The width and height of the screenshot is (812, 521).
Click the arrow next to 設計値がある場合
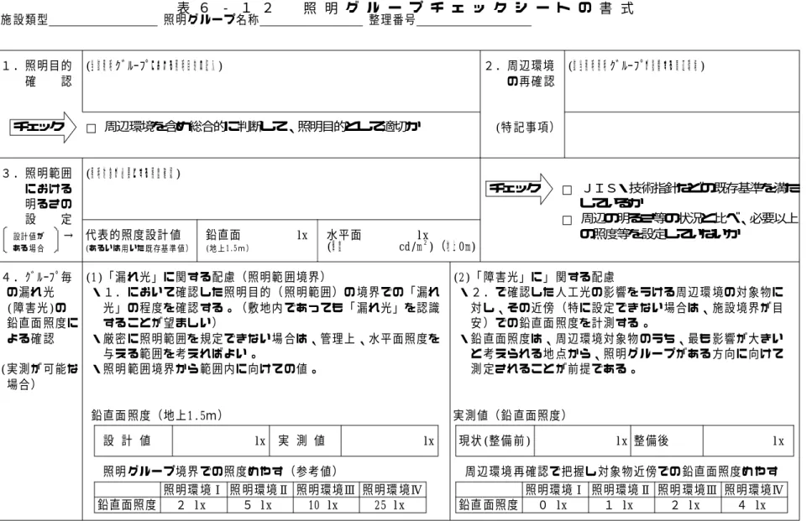pyautogui.click(x=68, y=236)
